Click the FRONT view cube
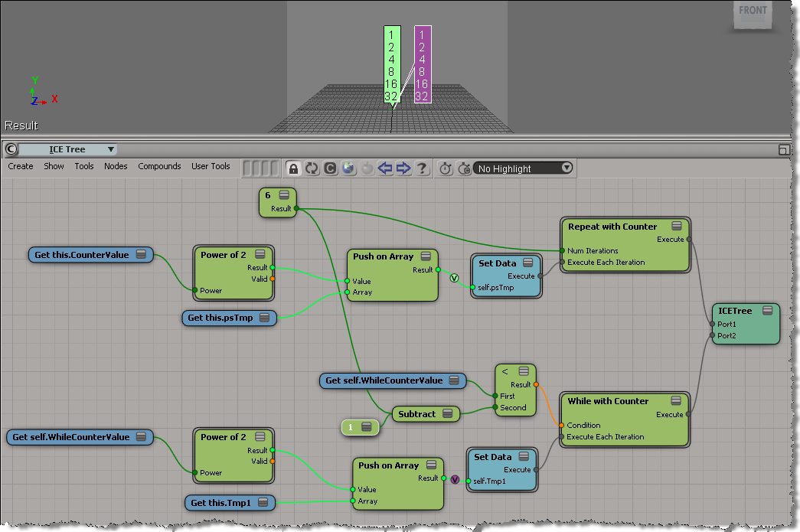Screen dimensions: 800x532 pyautogui.click(x=753, y=14)
